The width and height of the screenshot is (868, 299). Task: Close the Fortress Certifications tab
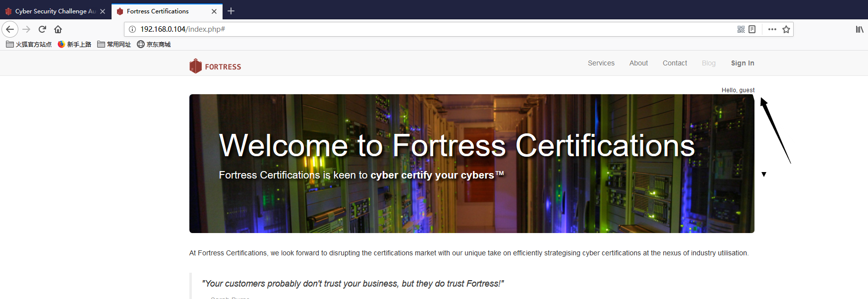[x=214, y=11]
